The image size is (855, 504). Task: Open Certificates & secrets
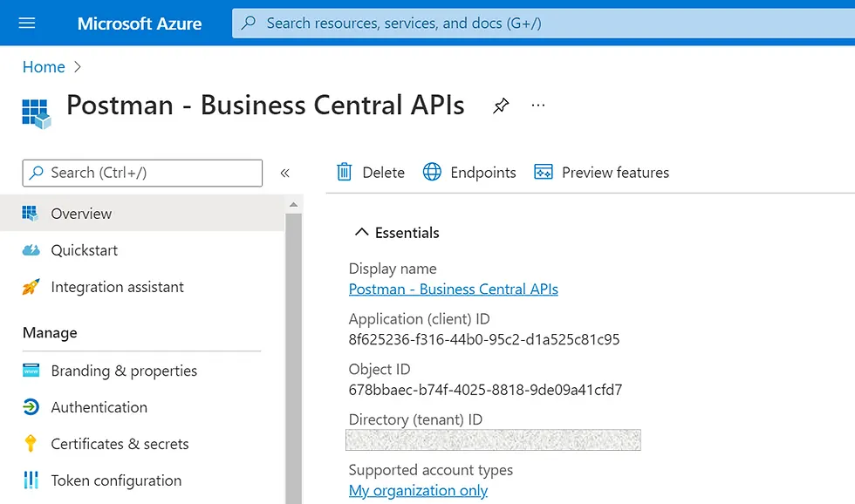[120, 444]
